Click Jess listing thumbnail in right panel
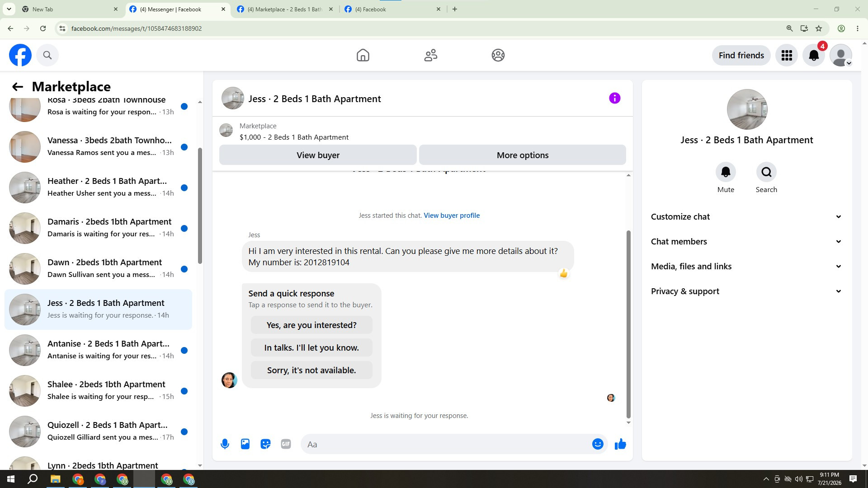Viewport: 868px width, 488px height. pos(747,109)
